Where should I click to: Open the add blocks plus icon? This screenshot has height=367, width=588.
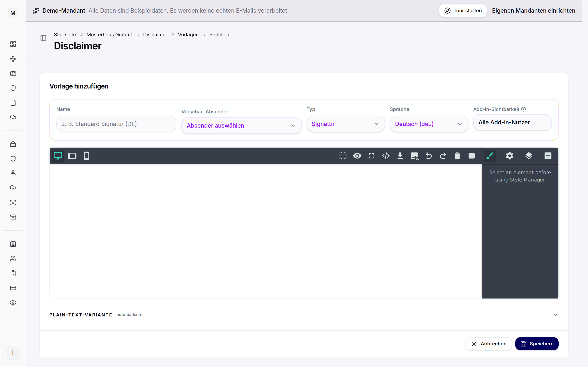click(x=548, y=156)
